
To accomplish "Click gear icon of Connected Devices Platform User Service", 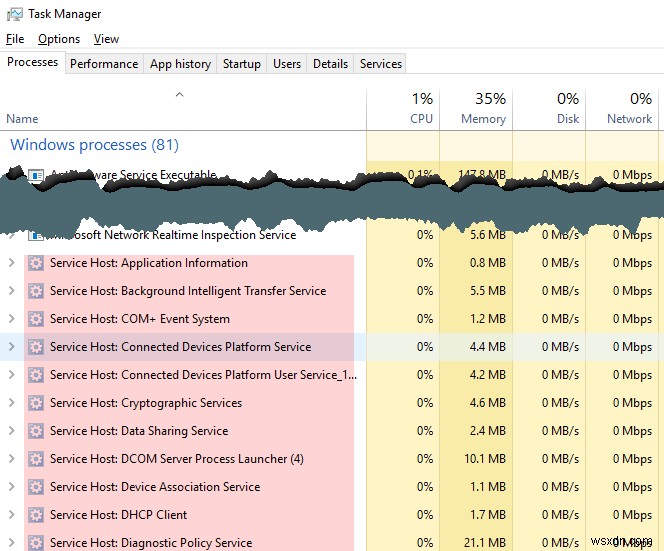I will 36,375.
